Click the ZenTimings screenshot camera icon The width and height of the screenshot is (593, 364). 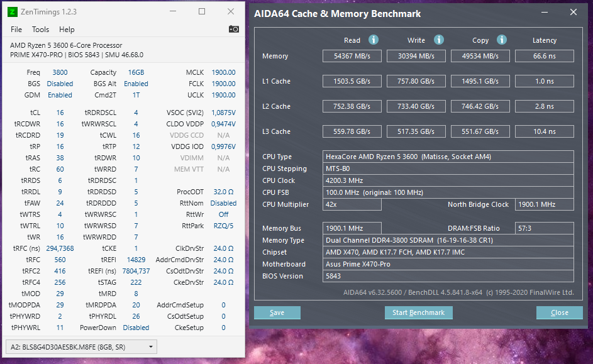pos(234,29)
